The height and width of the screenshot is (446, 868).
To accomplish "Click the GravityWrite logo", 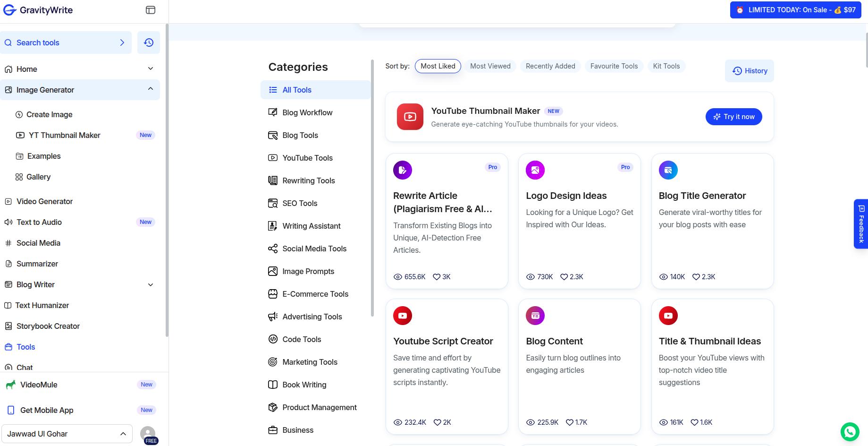I will (38, 10).
